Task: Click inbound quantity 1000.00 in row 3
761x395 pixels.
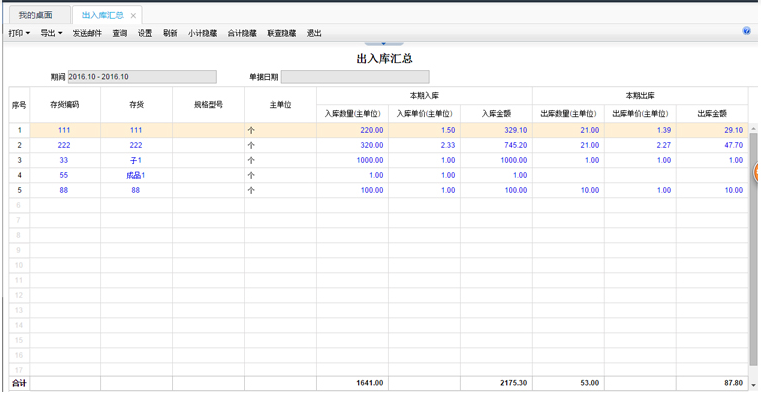Action: tap(370, 160)
